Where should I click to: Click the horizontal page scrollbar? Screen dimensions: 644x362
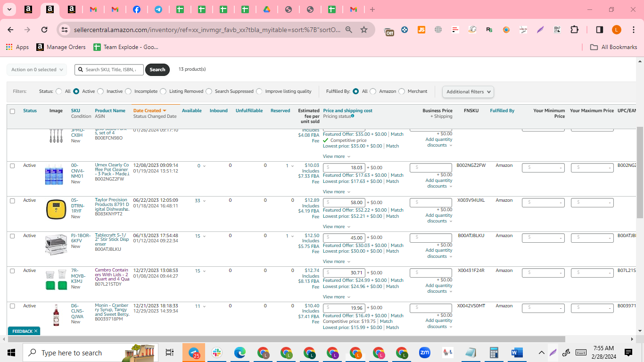[286, 339]
